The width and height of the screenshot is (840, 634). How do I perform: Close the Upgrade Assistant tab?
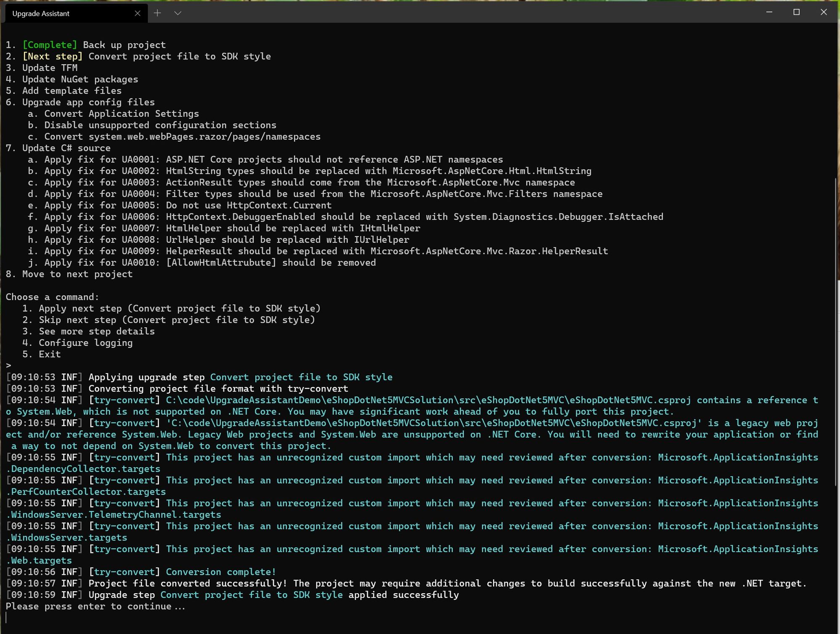click(x=138, y=13)
